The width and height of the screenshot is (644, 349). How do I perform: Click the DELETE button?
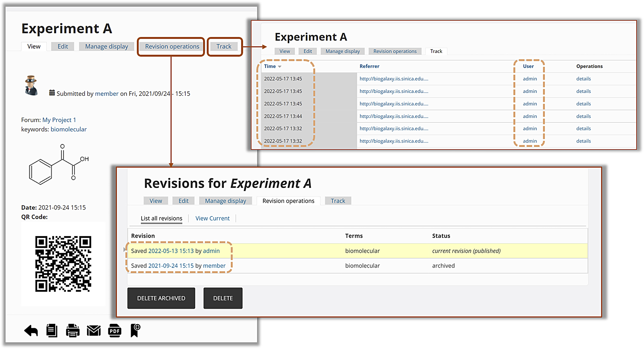(x=223, y=298)
